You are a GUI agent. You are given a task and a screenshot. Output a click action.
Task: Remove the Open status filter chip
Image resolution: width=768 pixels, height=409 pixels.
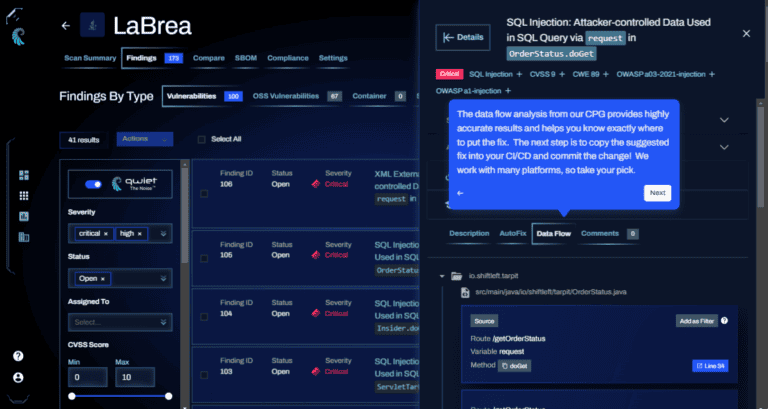(x=103, y=279)
